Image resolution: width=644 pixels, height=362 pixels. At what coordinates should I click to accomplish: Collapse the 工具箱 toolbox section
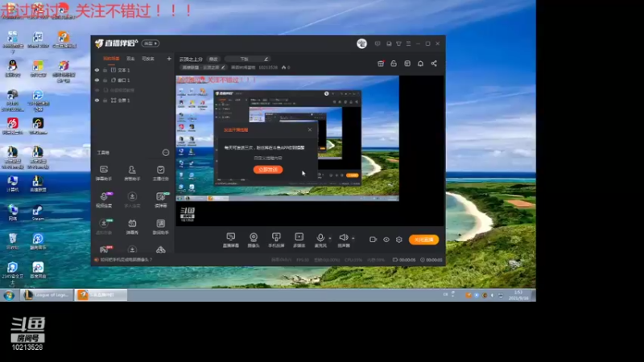click(166, 153)
